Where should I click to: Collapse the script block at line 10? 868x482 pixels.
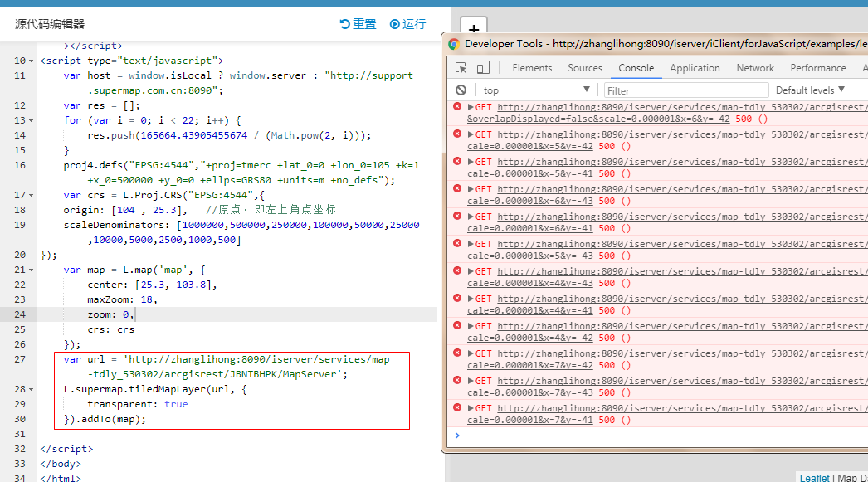pos(31,61)
